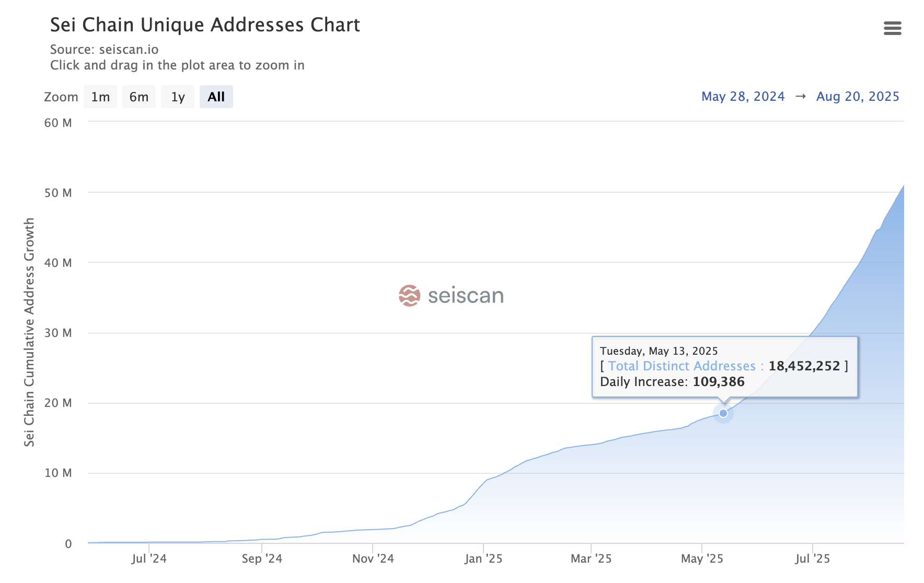The image size is (924, 583).
Task: Click the Source: seiscan.io subtitle text
Action: 104,50
